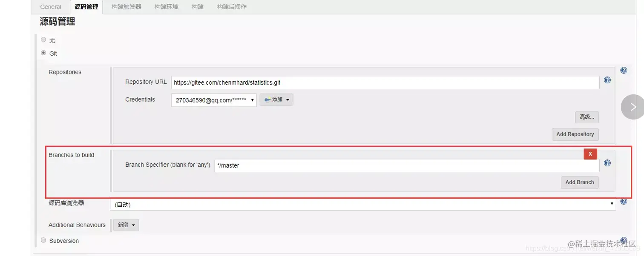Open help icon beside Repository URL field
The height and width of the screenshot is (256, 644).
(607, 80)
